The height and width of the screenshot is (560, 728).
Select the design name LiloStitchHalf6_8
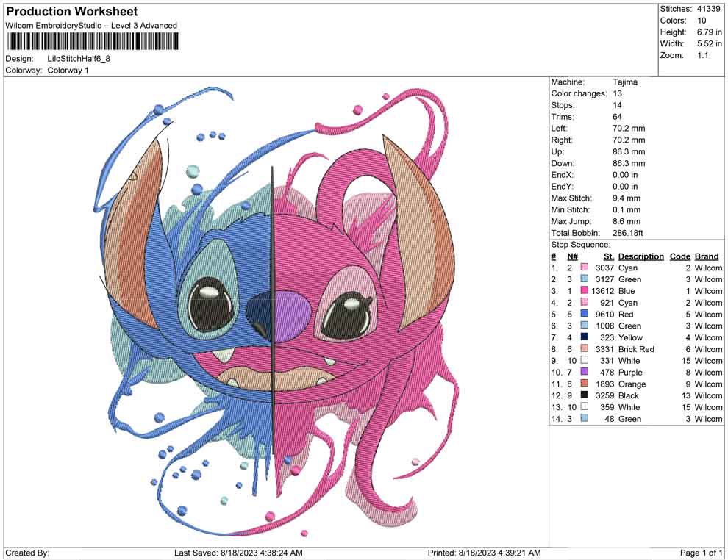tap(79, 59)
